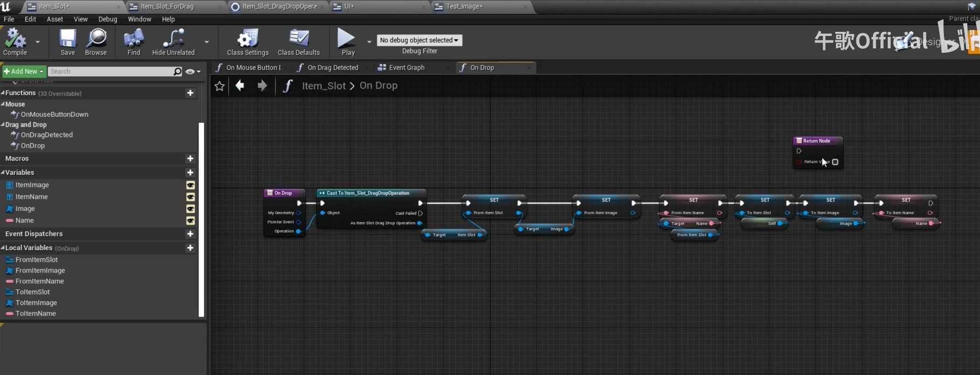Viewport: 980px width, 375px height.
Task: Open the Edit menu
Action: 30,19
